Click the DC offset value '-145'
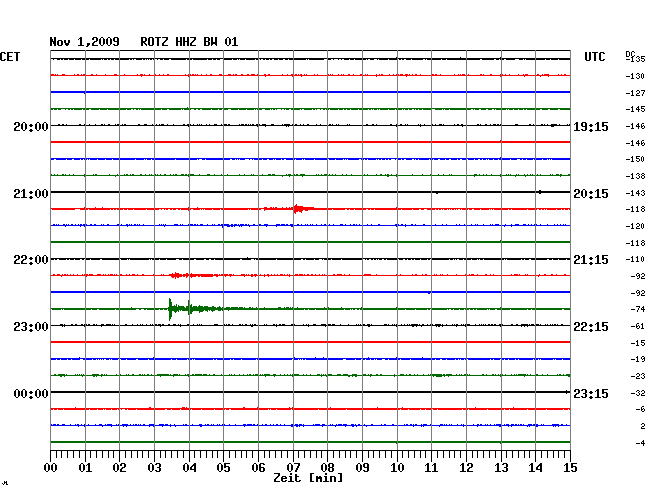The width and height of the screenshot is (650, 494). (x=635, y=109)
